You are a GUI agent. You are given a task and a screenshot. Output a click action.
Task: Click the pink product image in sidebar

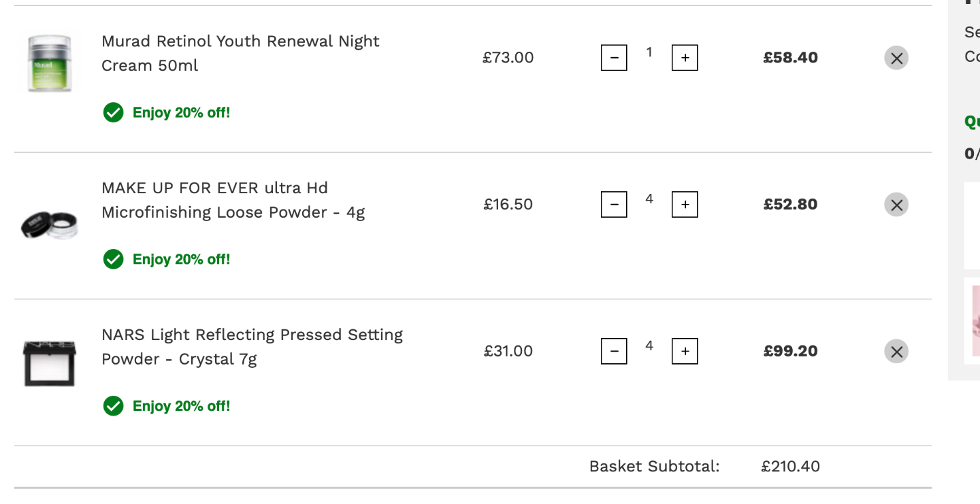(976, 321)
